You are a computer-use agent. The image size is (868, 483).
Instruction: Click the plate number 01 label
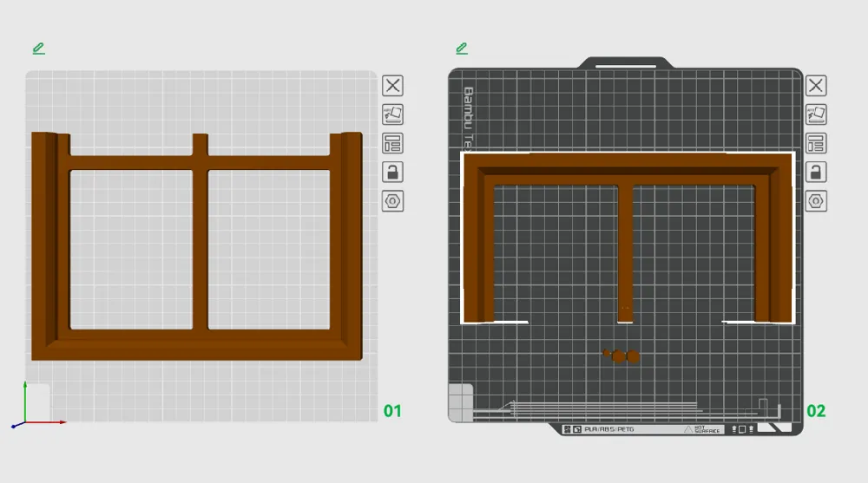[392, 411]
